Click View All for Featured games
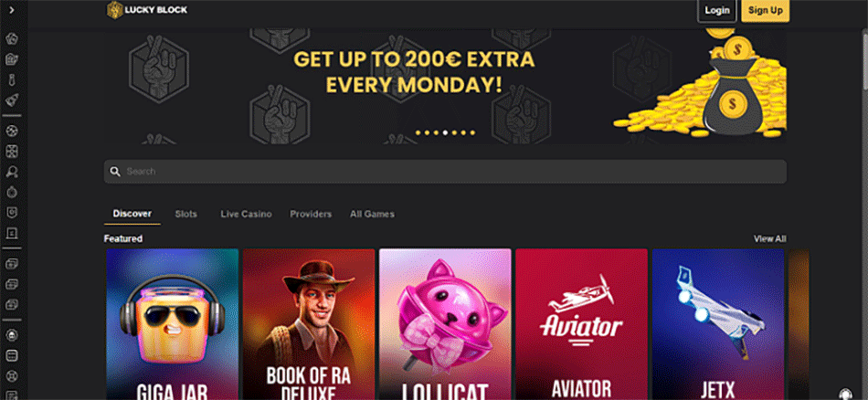 tap(769, 238)
